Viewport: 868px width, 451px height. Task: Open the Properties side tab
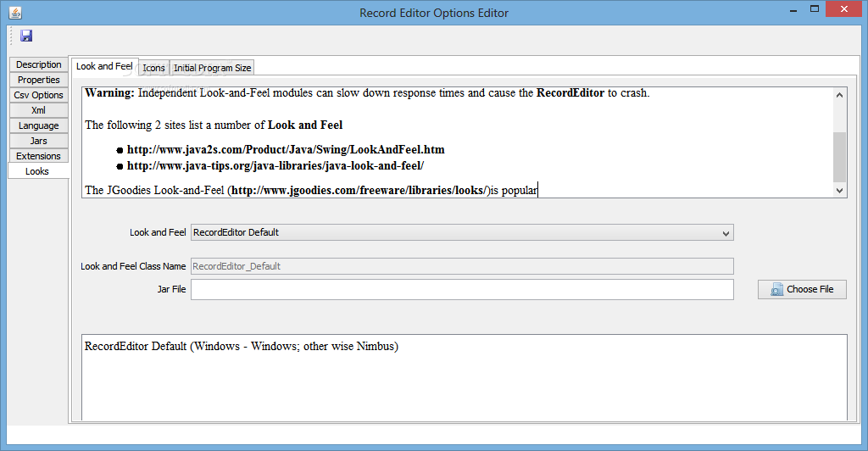pyautogui.click(x=39, y=80)
